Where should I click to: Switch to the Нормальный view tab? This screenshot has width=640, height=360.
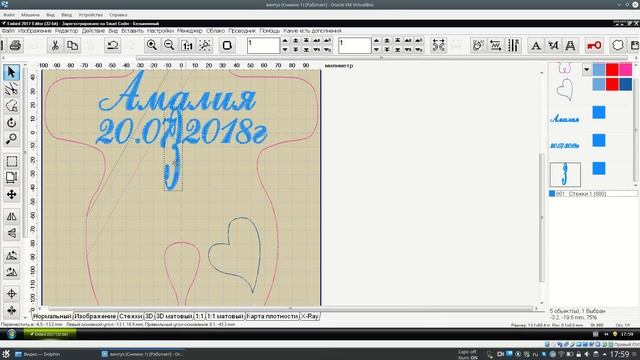coord(52,316)
